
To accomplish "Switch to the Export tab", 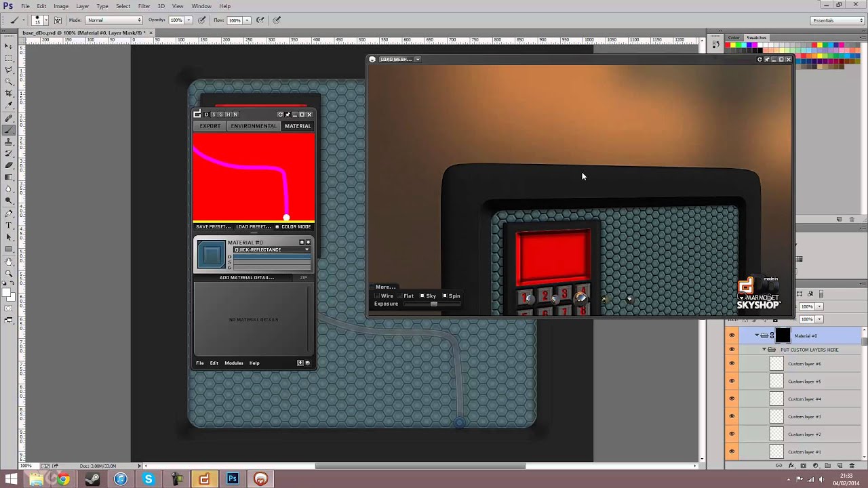I will pos(210,126).
